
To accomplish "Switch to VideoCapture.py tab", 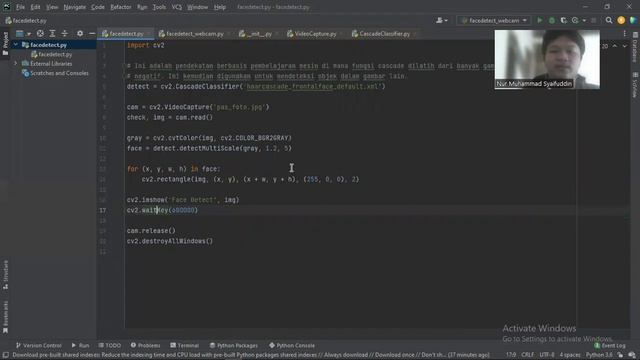I will click(315, 34).
